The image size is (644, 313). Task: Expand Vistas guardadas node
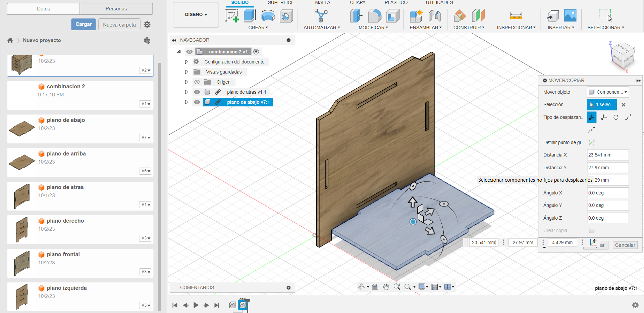coord(186,72)
